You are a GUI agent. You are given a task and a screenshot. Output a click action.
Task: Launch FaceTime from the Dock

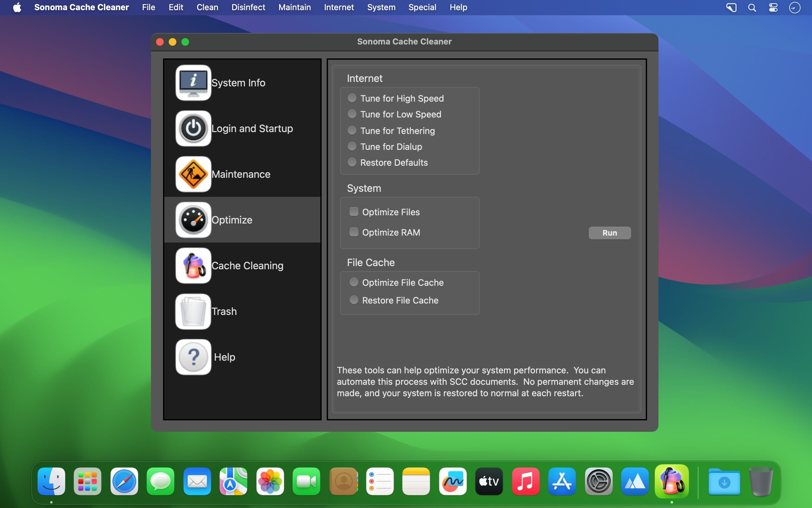click(306, 481)
